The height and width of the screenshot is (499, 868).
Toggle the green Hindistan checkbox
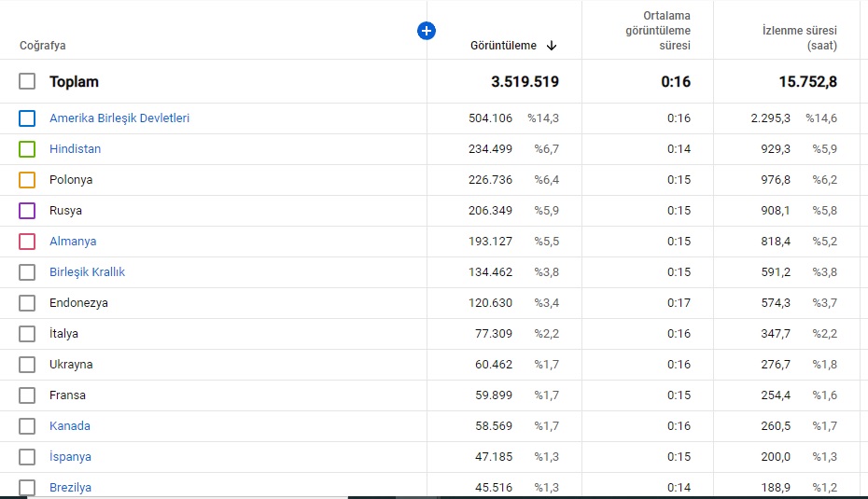27,149
